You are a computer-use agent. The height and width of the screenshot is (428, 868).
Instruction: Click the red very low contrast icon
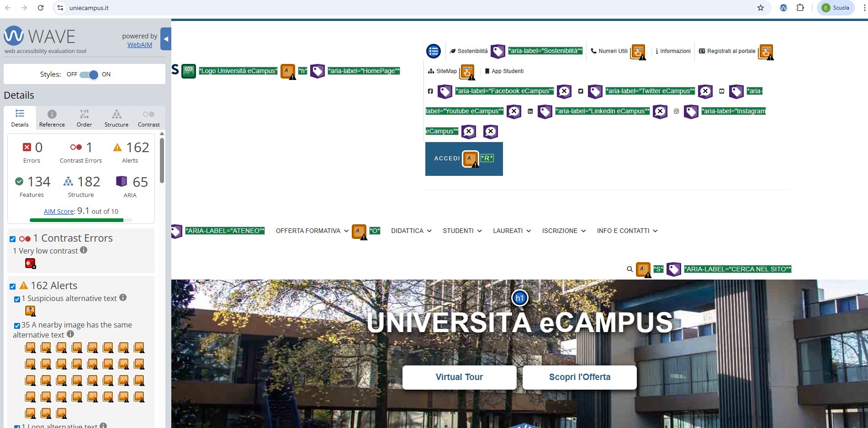coord(30,264)
